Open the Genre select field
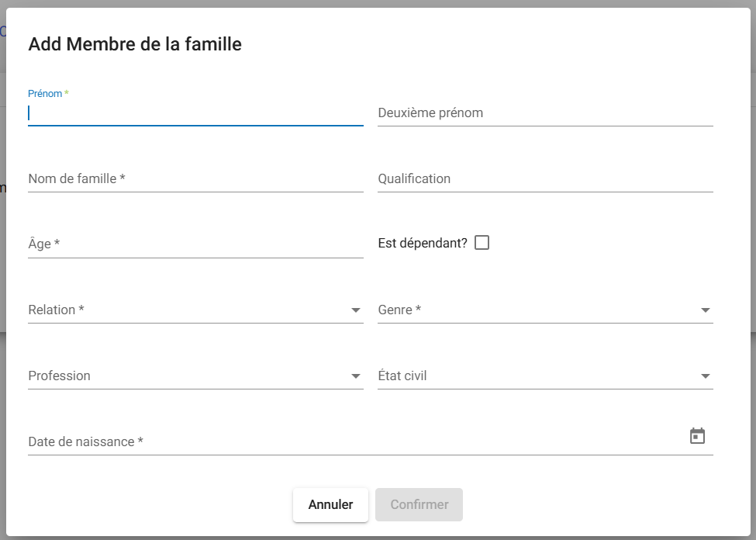Image resolution: width=756 pixels, height=540 pixels. pyautogui.click(x=535, y=310)
